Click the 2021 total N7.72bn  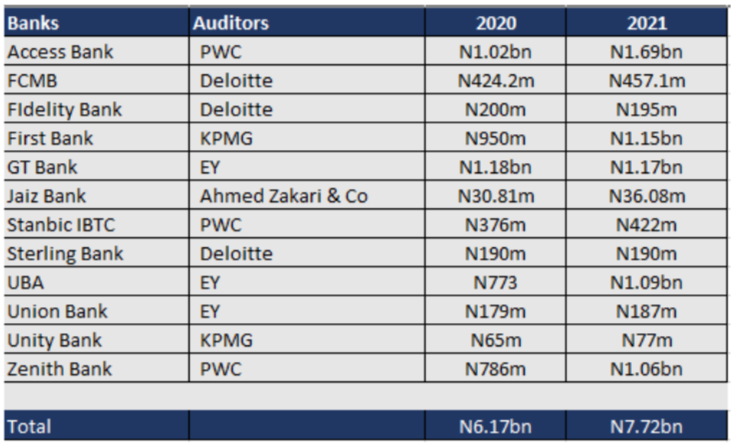(646, 427)
